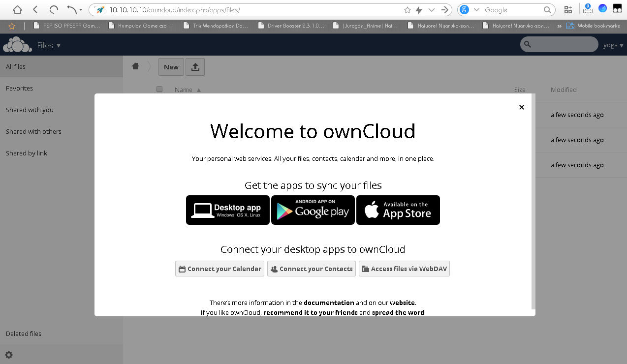Open the ownCloud website link
627x364 pixels.
point(402,303)
